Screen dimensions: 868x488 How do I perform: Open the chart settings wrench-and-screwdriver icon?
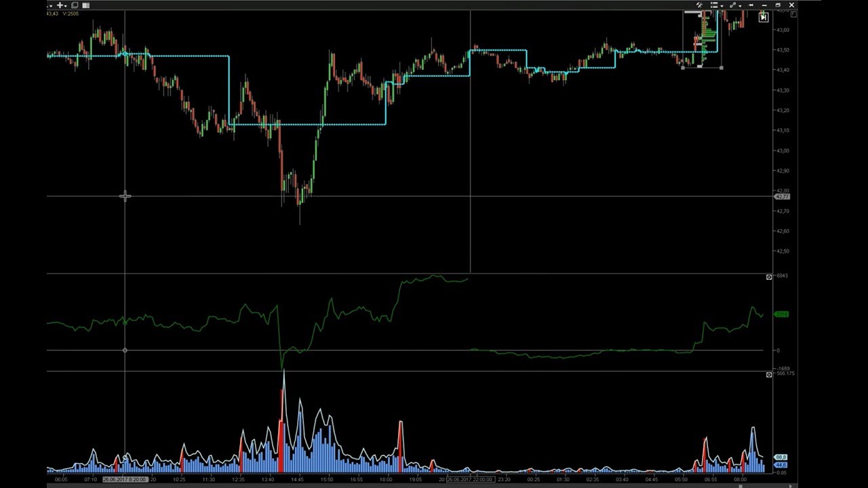point(700,5)
